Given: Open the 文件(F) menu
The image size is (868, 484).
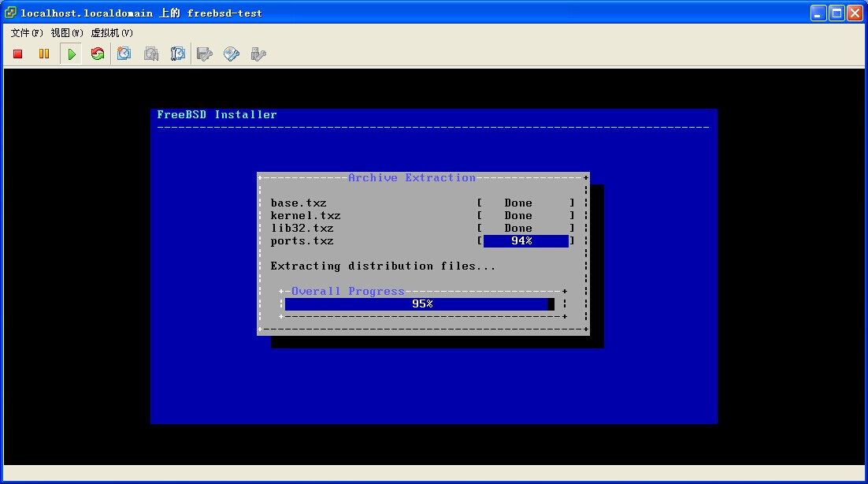Looking at the screenshot, I should click(27, 33).
